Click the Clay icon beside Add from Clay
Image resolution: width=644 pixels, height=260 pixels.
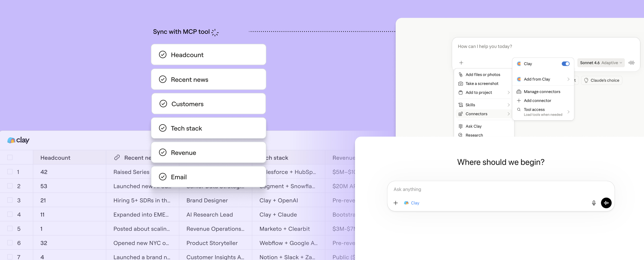pos(519,79)
